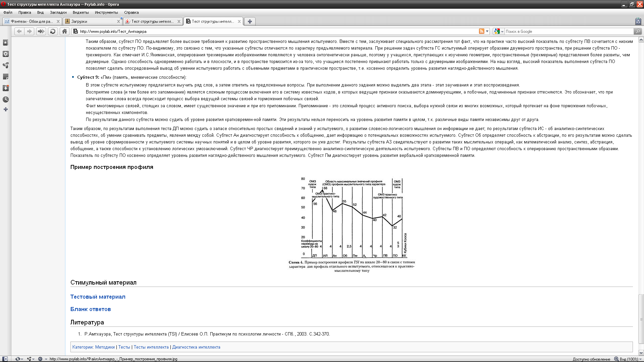Open the Правка menu
The height and width of the screenshot is (362, 644).
[25, 12]
